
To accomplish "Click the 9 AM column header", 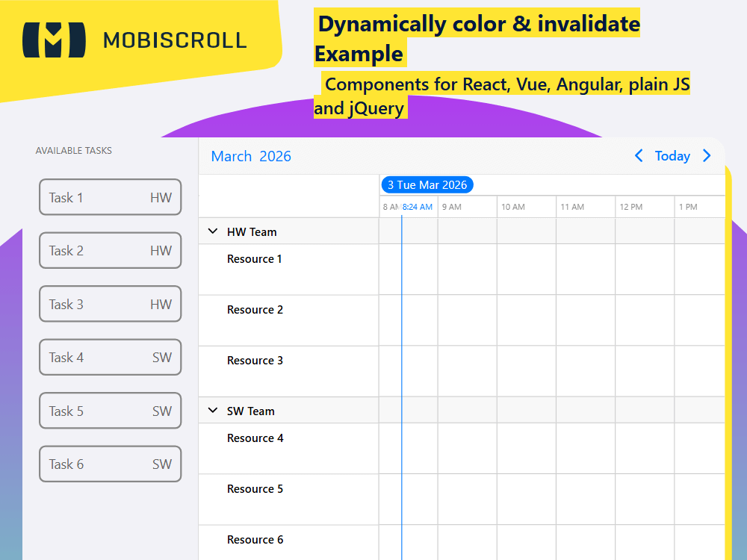I will pos(450,207).
